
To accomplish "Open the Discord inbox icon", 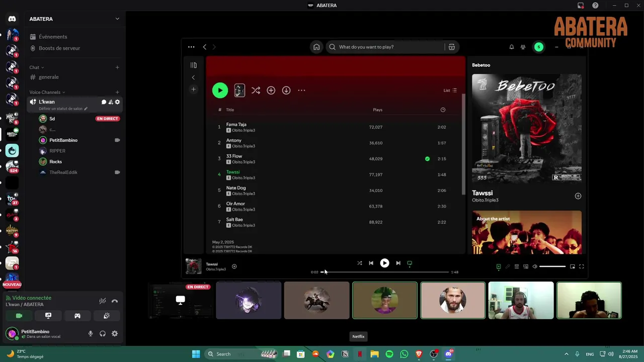I will [581, 6].
